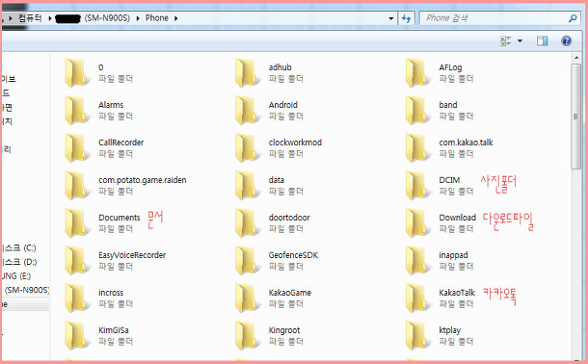Click the com.kakao.talk folder icon
588x364 pixels.
[x=417, y=147]
